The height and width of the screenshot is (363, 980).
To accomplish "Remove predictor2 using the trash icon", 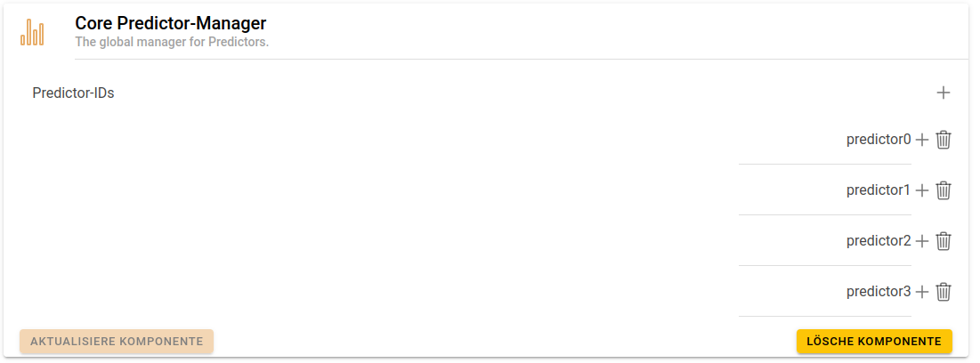I will point(944,241).
